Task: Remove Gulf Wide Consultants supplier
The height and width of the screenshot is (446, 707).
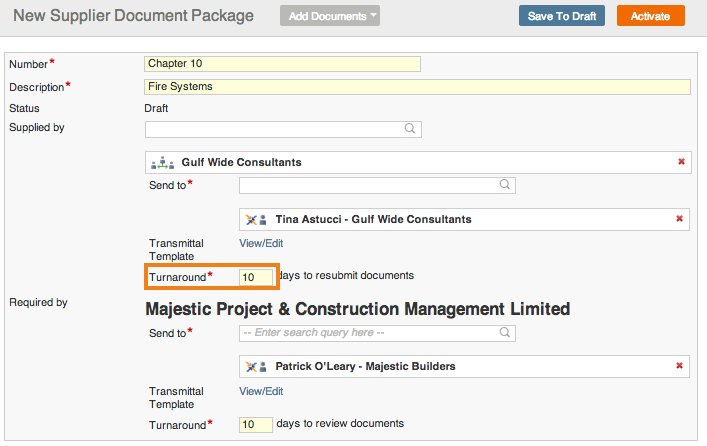Action: coord(681,161)
